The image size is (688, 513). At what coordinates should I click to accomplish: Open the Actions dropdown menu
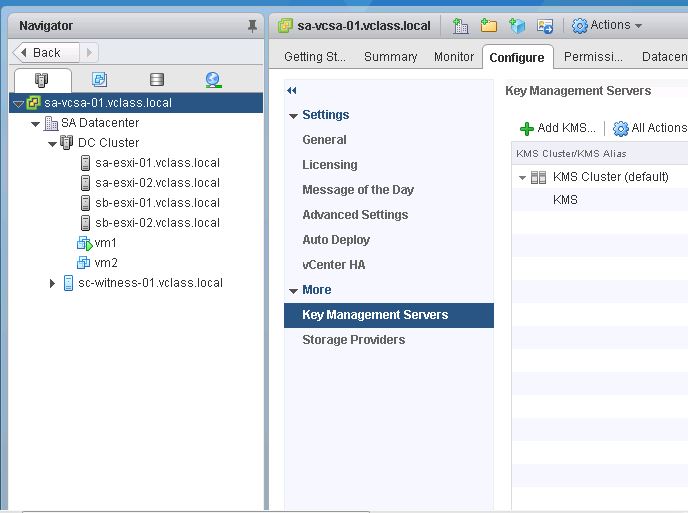607,26
